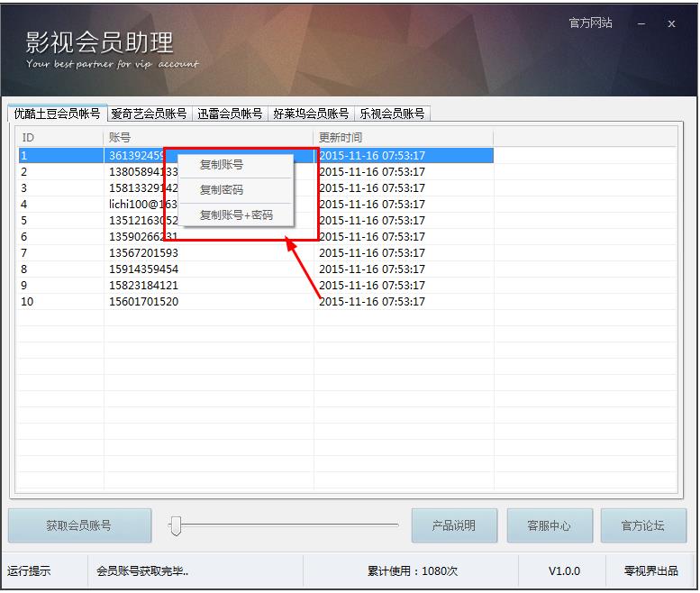
Task: Select the 好莱坞会员账号 tab
Action: [311, 114]
